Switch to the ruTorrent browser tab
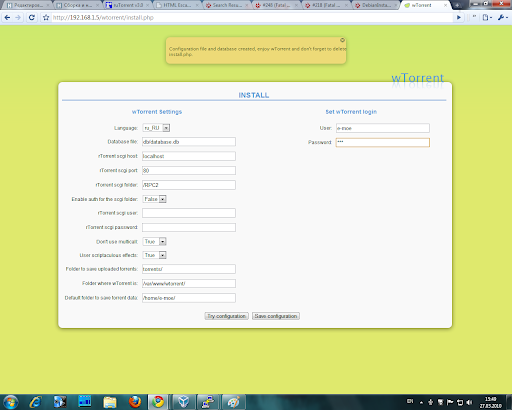The width and height of the screenshot is (512, 410). click(x=128, y=5)
